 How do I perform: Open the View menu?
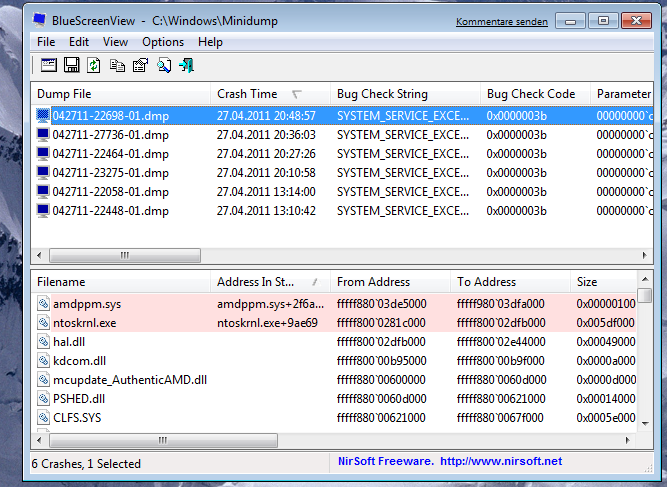click(115, 42)
